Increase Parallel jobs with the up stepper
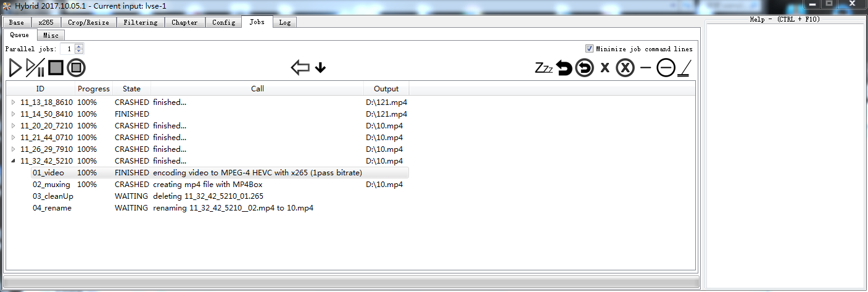The width and height of the screenshot is (868, 292). pos(79,46)
